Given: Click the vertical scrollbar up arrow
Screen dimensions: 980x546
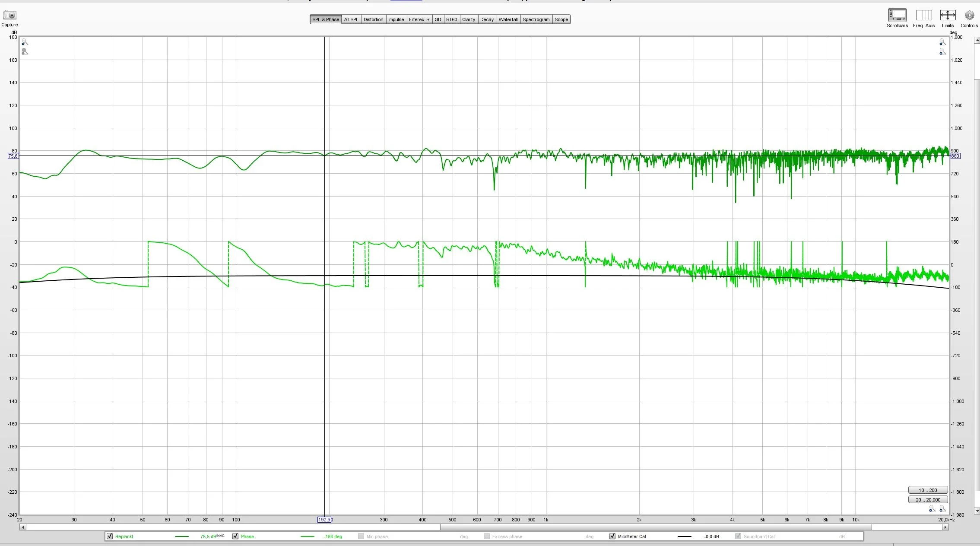Looking at the screenshot, I should click(x=977, y=40).
